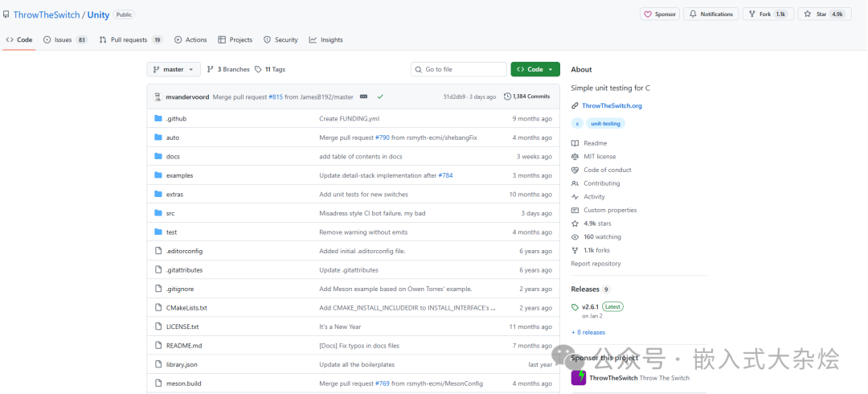Switch to the Issues tab
The height and width of the screenshot is (394, 868).
pos(65,40)
